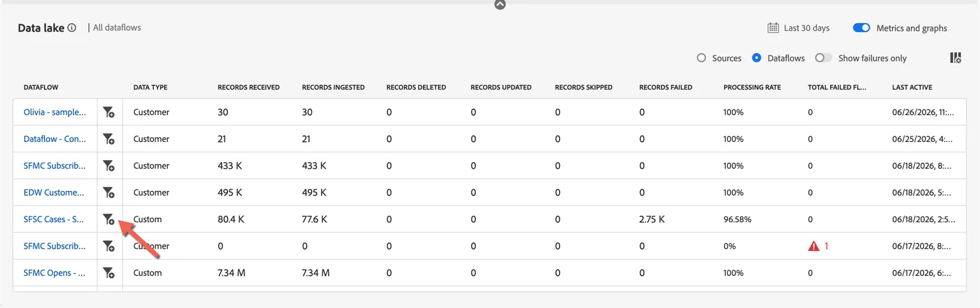Toggle Metrics and graphs switch off
The width and height of the screenshot is (980, 308).
coord(861,28)
